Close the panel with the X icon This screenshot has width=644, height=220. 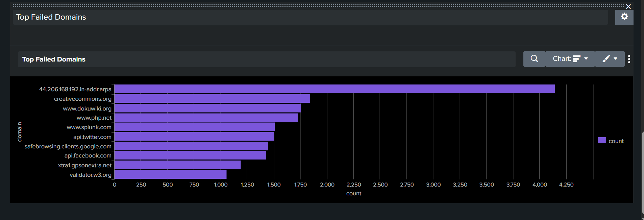coord(628,6)
